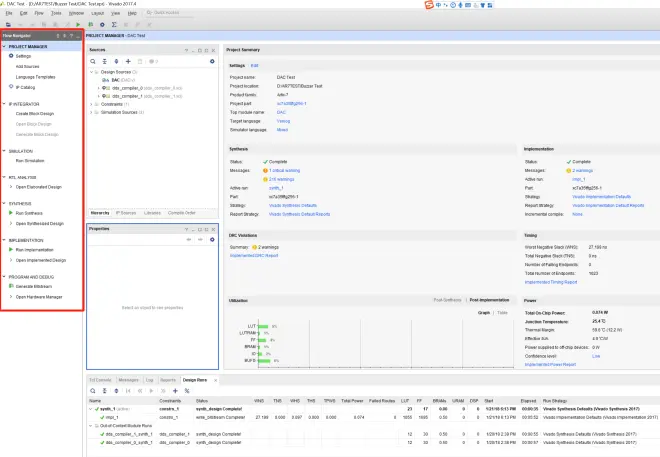The width and height of the screenshot is (660, 457).
Task: Open Settings from the main toolbar gear
Action: pos(102,25)
